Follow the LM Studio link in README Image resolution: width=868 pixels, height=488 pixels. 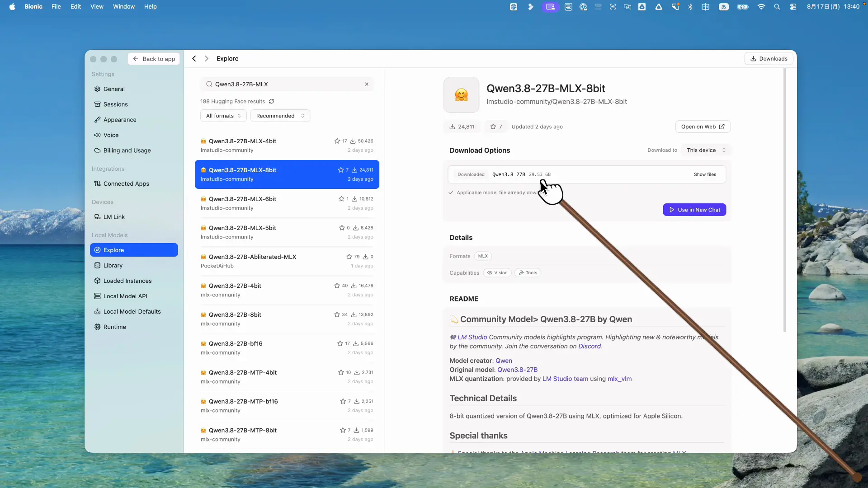tap(472, 337)
